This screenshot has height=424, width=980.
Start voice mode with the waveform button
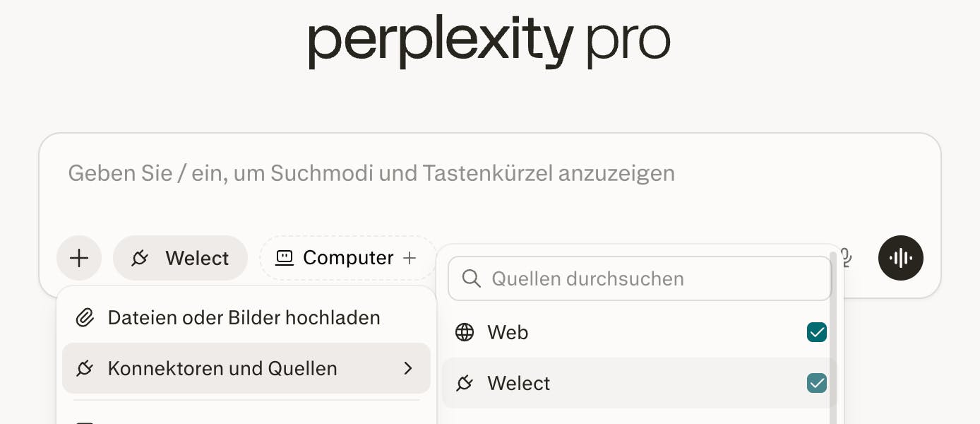pos(900,258)
